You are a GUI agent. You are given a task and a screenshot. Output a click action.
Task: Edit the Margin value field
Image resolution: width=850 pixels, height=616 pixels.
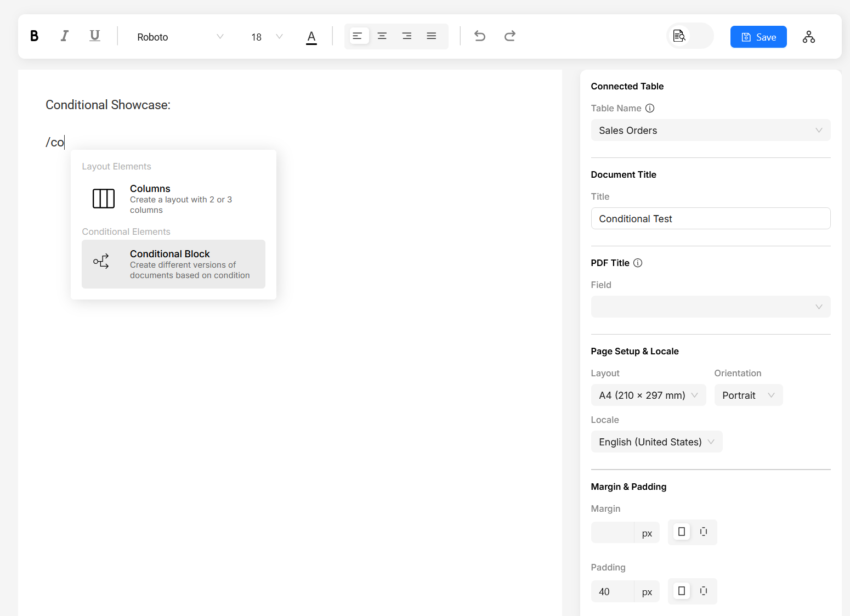pos(613,533)
